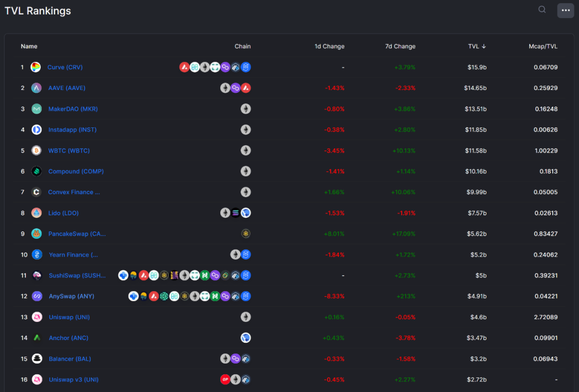Click the Lido logo icon

36,213
